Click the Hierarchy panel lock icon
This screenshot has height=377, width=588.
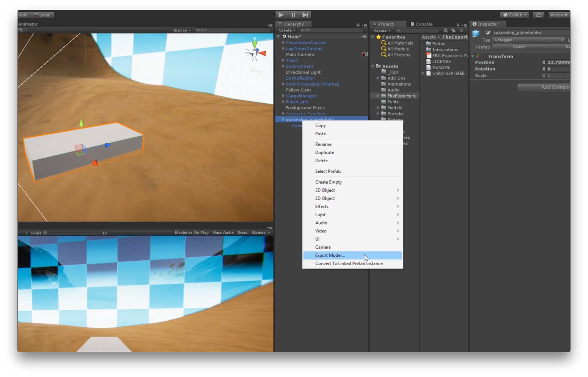pyautogui.click(x=358, y=25)
